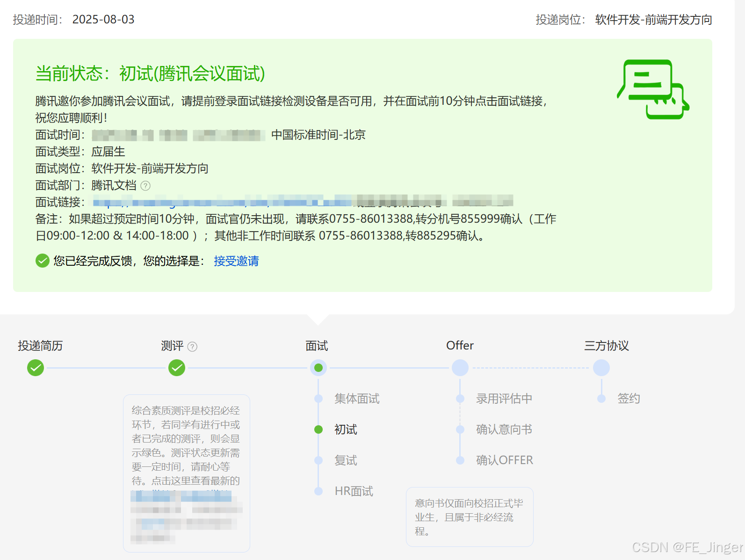Click the blue dot beside 签约
Viewport: 745px width, 560px height.
(x=601, y=399)
